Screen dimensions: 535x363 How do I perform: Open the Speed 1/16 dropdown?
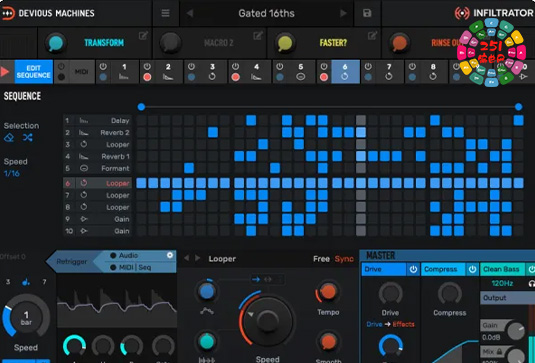point(12,173)
